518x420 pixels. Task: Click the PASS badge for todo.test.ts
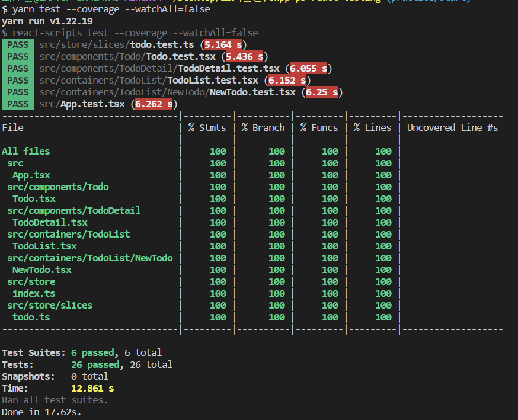pos(18,45)
